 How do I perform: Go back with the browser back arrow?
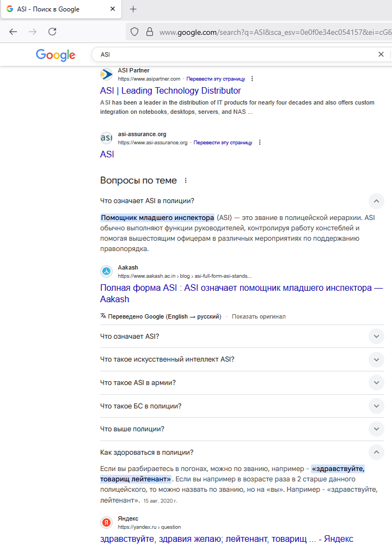[x=13, y=32]
